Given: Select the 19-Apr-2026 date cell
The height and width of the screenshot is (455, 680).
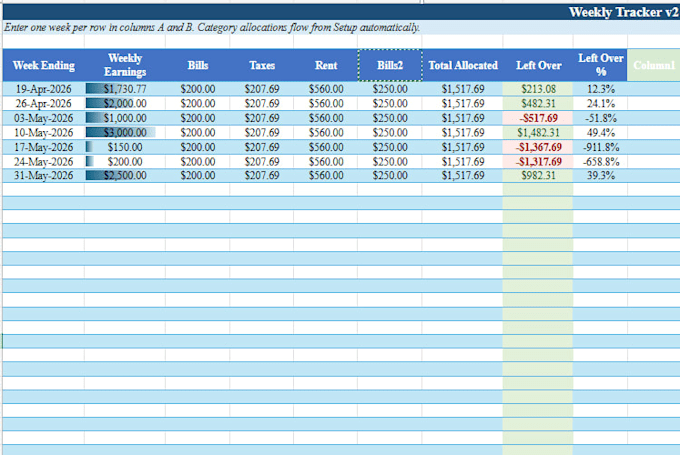Looking at the screenshot, I should click(x=43, y=89).
